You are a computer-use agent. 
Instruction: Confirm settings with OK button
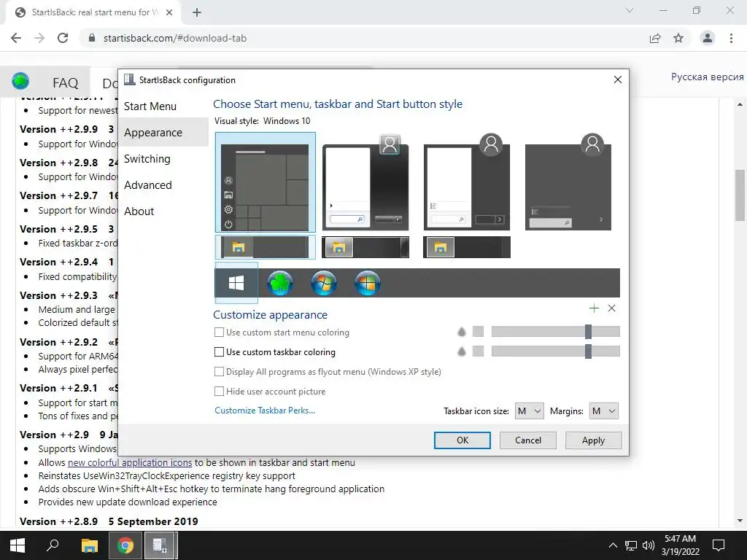coord(462,440)
